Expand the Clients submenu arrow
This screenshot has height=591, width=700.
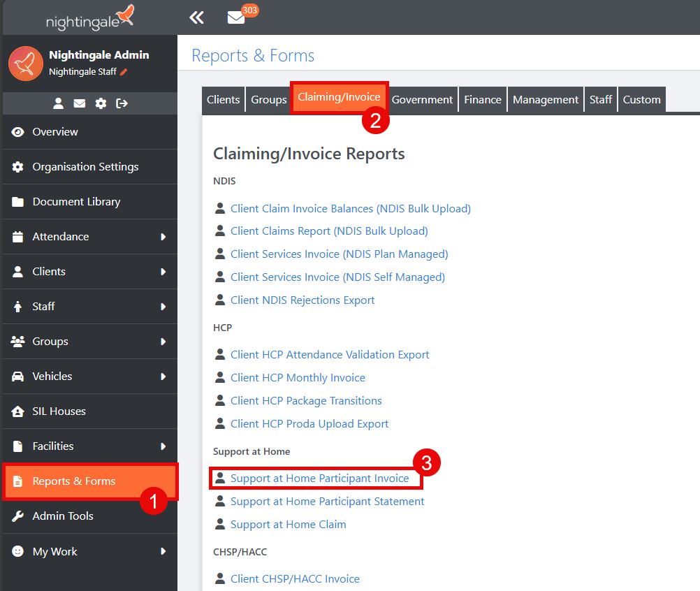[163, 271]
